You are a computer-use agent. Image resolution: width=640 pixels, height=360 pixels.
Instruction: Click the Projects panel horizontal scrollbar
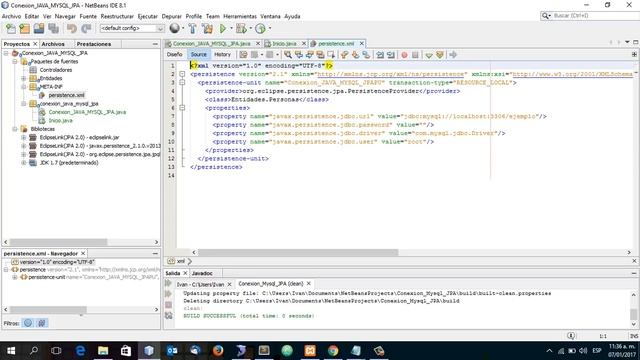click(58, 242)
